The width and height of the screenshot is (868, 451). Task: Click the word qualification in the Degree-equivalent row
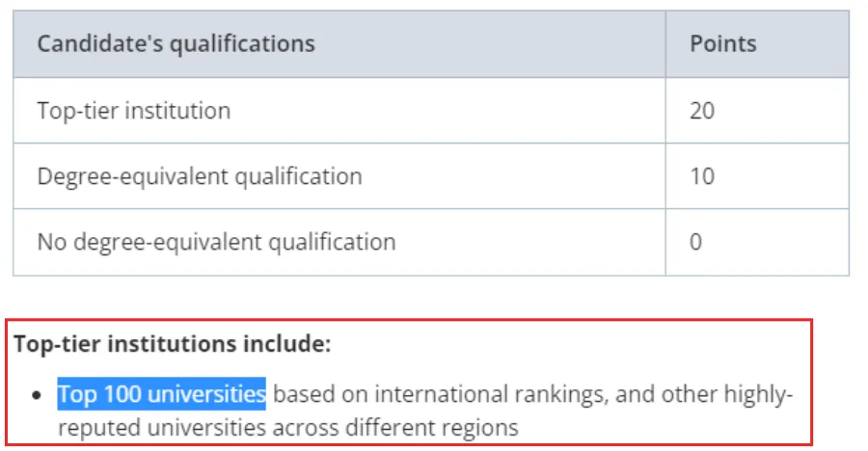coord(299,176)
